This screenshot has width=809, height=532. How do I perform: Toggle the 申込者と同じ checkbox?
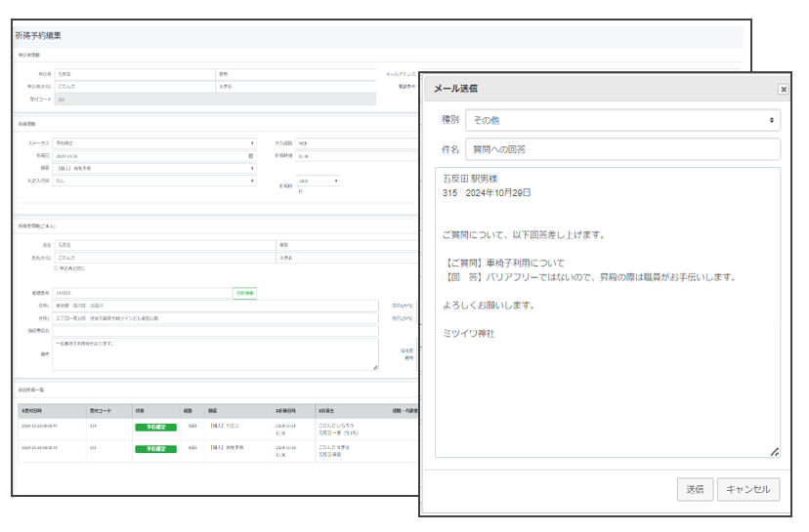(55, 267)
